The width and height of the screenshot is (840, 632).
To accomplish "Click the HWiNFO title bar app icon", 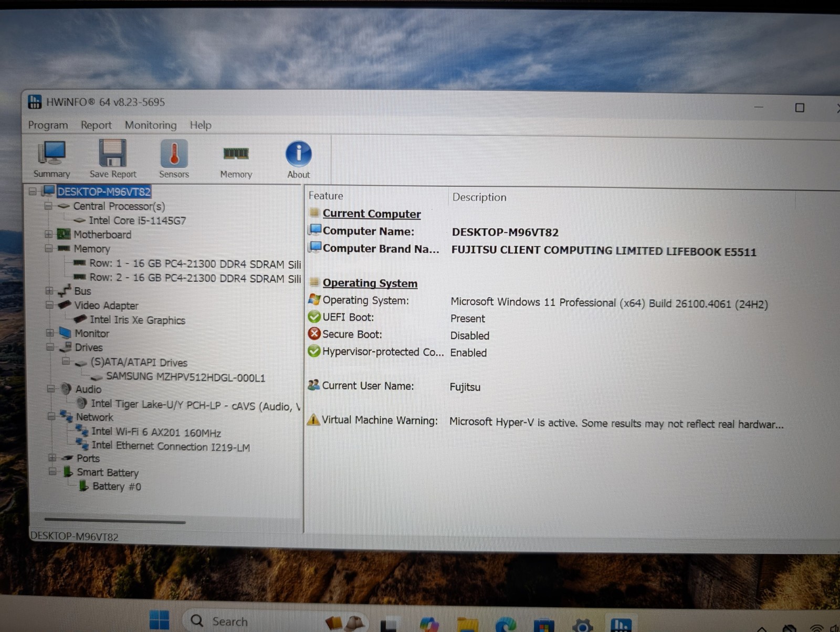I will coord(35,101).
